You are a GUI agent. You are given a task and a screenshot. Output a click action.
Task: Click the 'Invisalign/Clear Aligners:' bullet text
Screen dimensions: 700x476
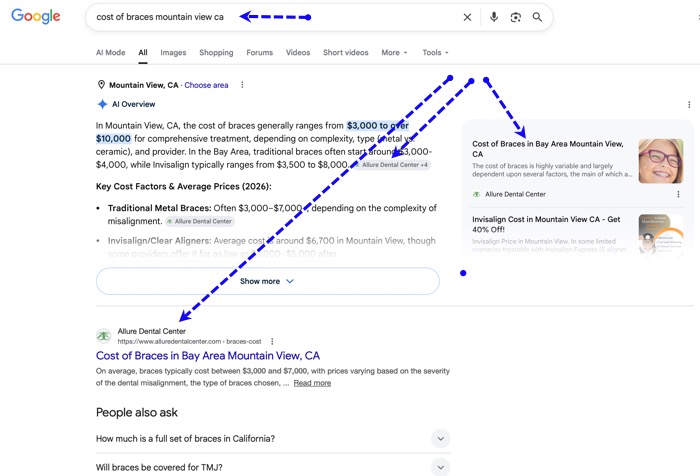pyautogui.click(x=159, y=241)
